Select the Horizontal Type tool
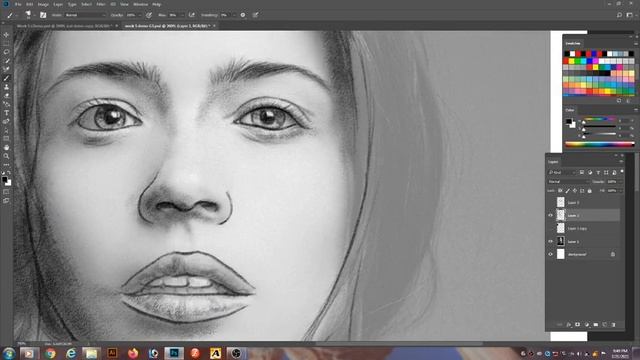This screenshot has height=360, width=640. (x=6, y=113)
